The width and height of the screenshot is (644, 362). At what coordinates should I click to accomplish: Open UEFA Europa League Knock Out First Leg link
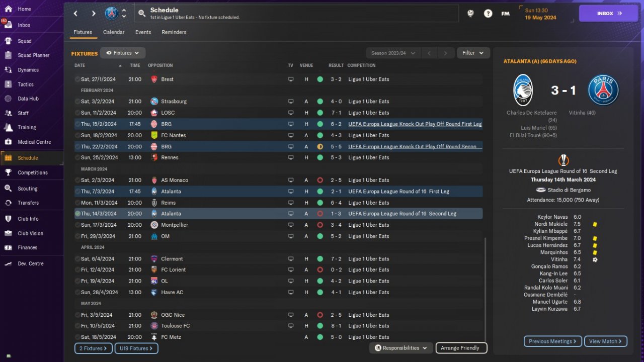click(415, 124)
